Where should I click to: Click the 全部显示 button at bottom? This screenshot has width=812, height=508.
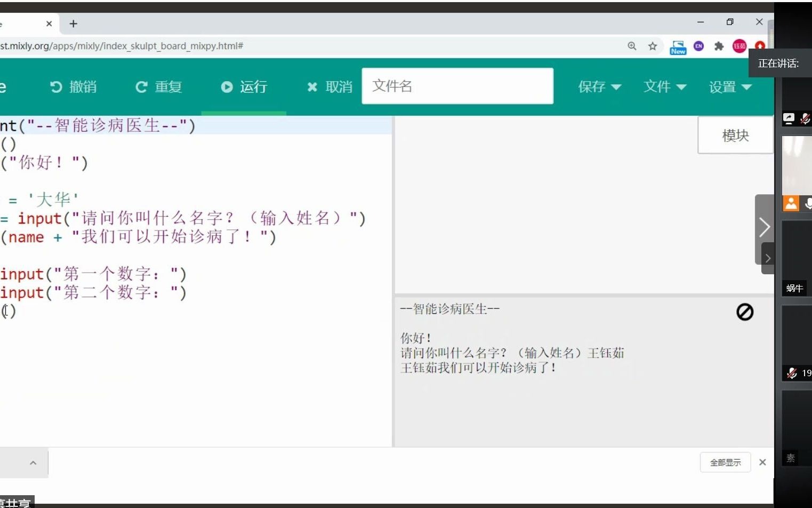pyautogui.click(x=725, y=462)
